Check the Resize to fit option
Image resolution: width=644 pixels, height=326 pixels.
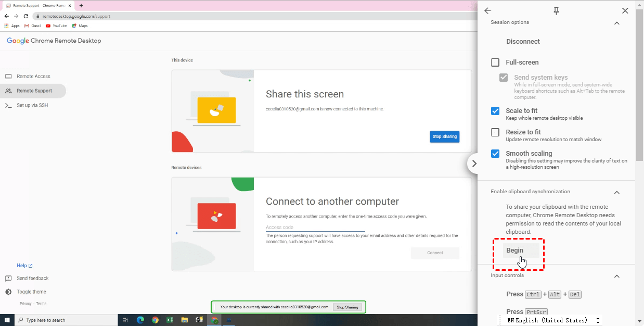(x=495, y=132)
